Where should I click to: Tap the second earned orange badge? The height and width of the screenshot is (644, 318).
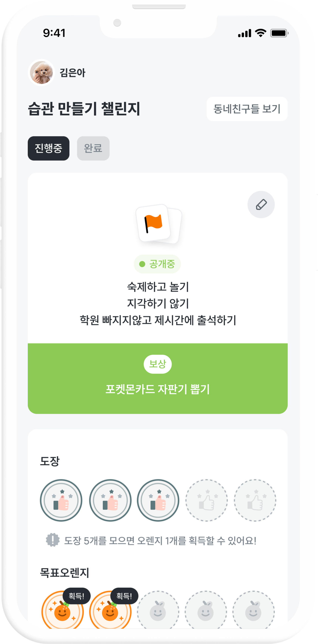click(x=110, y=610)
